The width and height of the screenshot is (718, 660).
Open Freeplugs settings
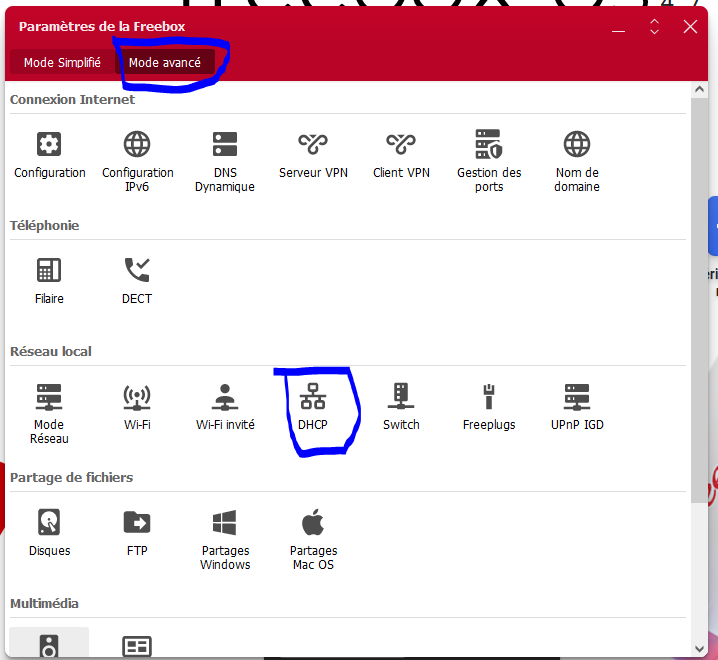pyautogui.click(x=489, y=407)
